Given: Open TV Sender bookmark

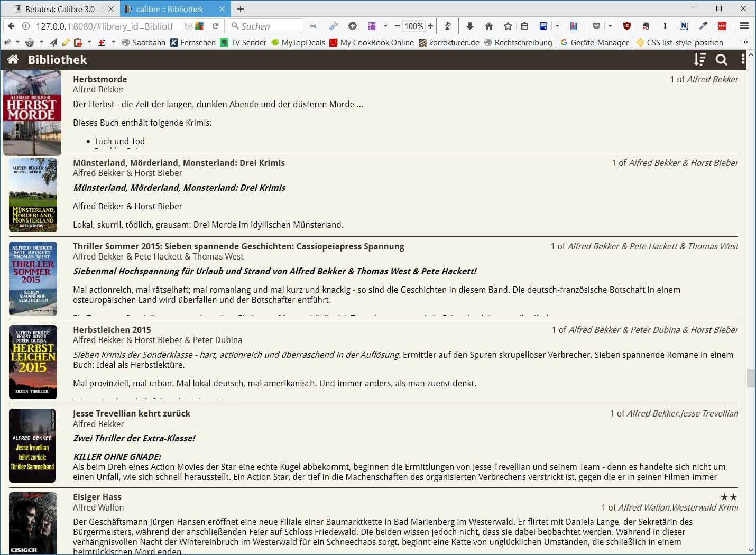Looking at the screenshot, I should (244, 42).
